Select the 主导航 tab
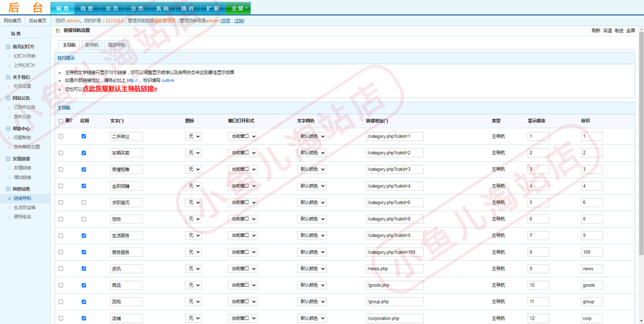Image resolution: width=644 pixels, height=324 pixels. [x=69, y=45]
